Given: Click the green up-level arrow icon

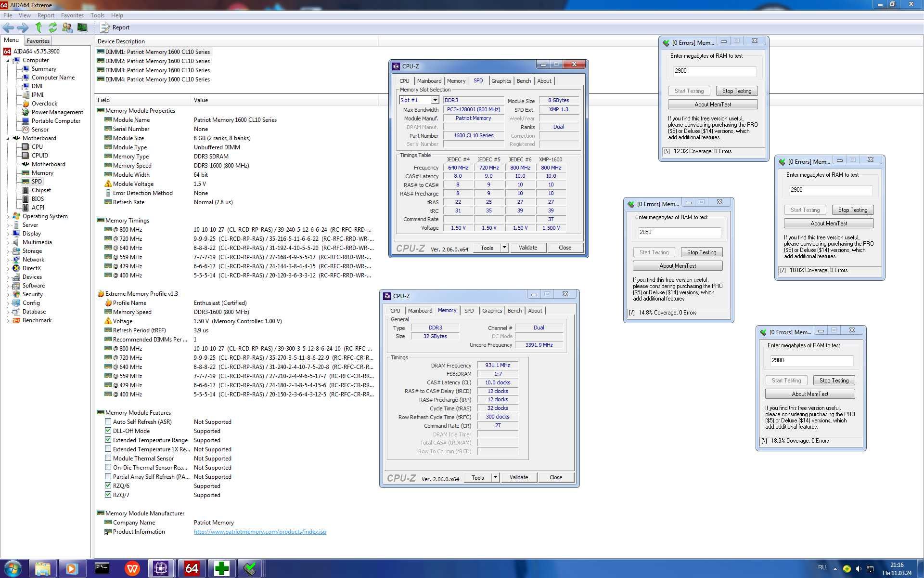Looking at the screenshot, I should [38, 27].
